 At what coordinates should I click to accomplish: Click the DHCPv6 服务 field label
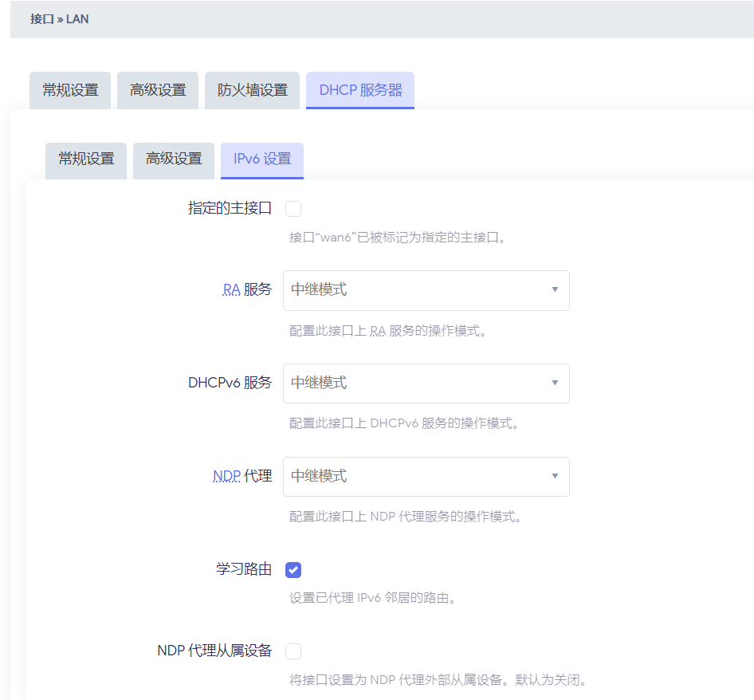point(230,383)
